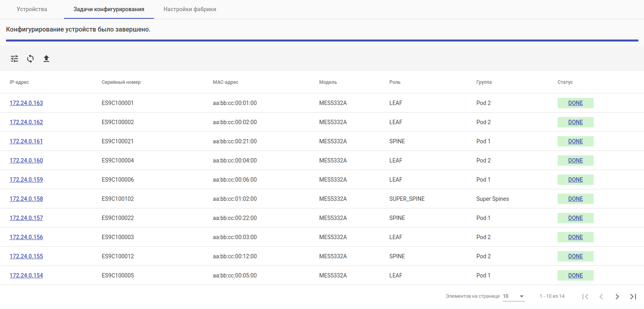Select the Задачи конфигурирования tab

tap(109, 9)
